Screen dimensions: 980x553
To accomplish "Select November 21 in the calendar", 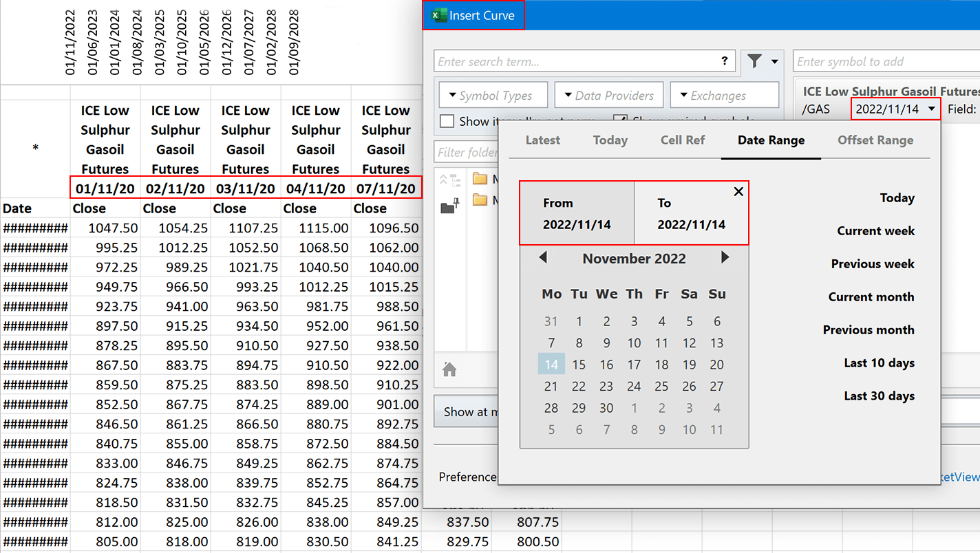I will tap(551, 387).
